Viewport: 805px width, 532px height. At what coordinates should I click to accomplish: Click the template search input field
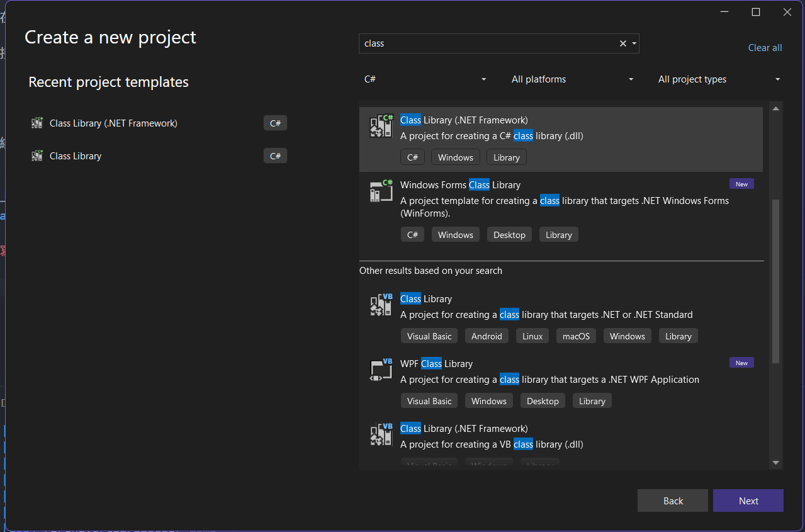pyautogui.click(x=488, y=43)
